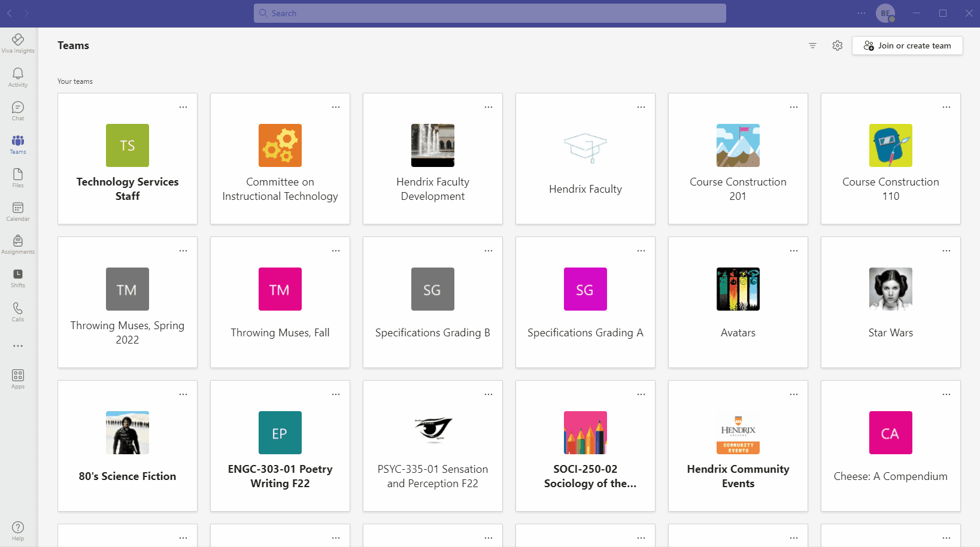Image resolution: width=980 pixels, height=547 pixels.
Task: Open more options for Avatars team
Action: click(794, 251)
